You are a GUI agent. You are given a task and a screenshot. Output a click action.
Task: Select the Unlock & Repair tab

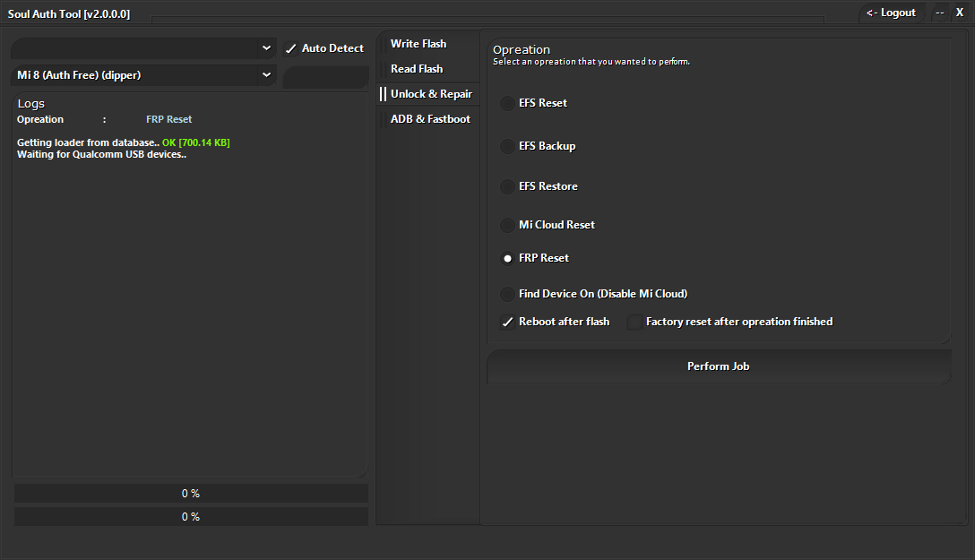[431, 93]
